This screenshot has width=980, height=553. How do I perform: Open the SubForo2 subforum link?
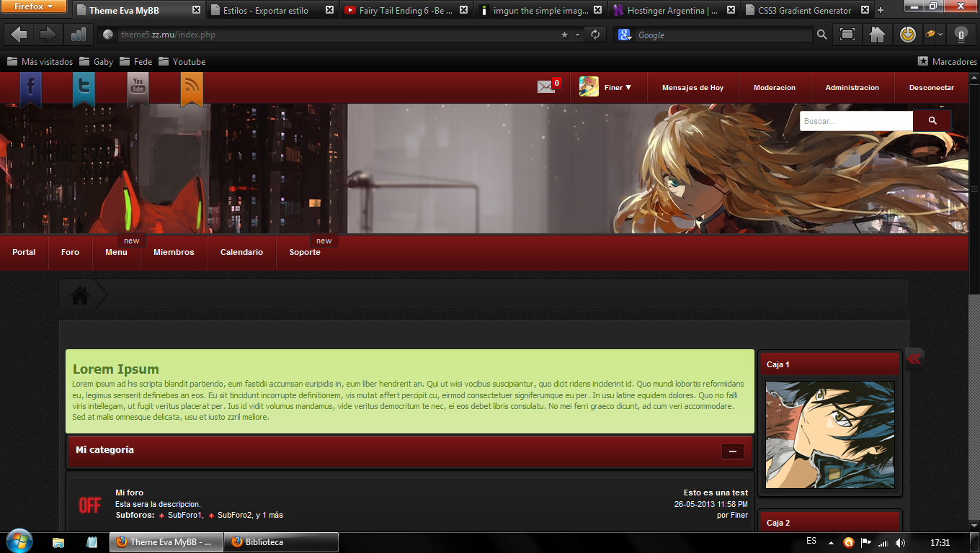pos(234,516)
